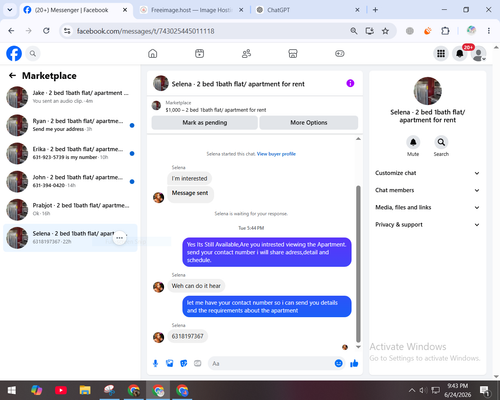
Task: Open the account profile menu
Action: pos(478,54)
